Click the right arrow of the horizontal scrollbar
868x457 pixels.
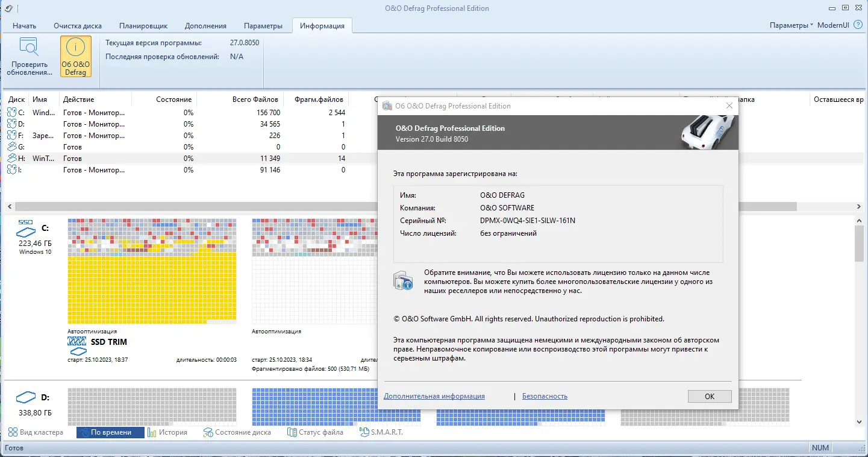860,206
